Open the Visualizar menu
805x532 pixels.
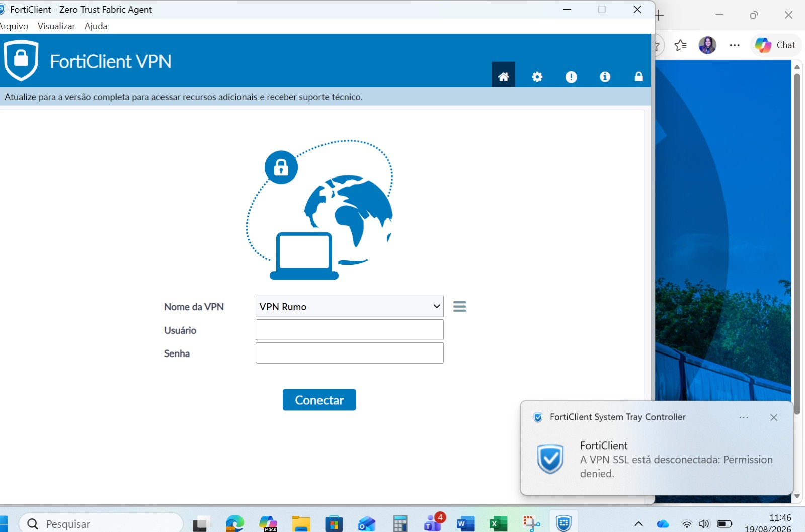[56, 26]
